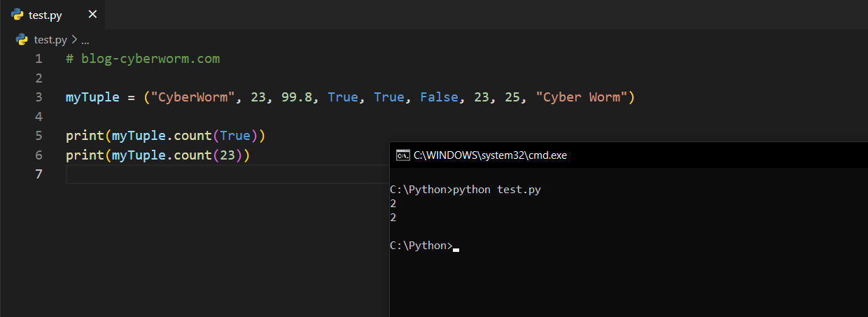Click line number 5 in the gutter

pos(38,136)
